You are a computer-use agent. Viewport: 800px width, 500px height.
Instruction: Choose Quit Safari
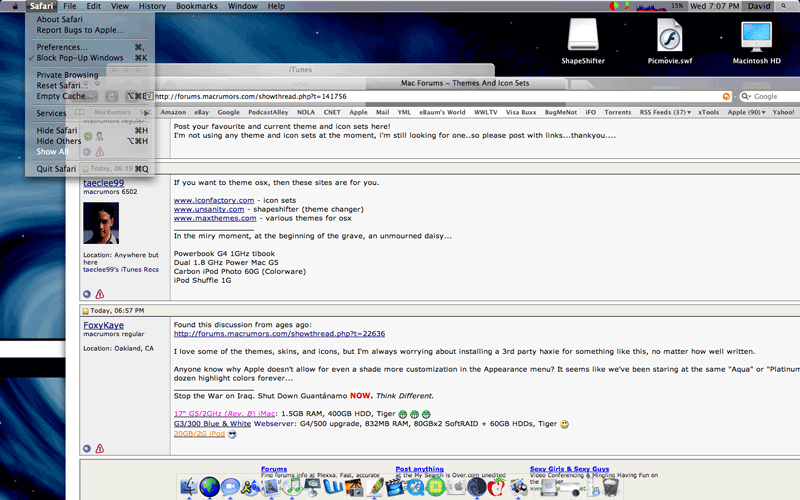[x=90, y=169]
